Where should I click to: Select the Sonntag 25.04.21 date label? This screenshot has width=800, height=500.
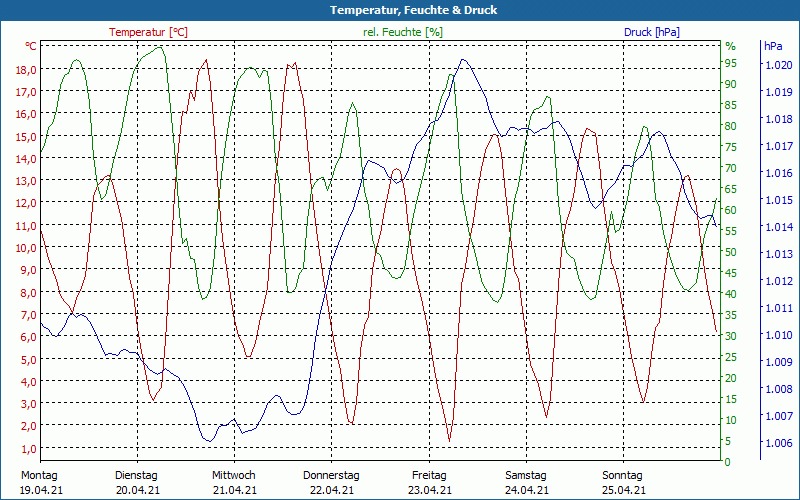tap(622, 482)
